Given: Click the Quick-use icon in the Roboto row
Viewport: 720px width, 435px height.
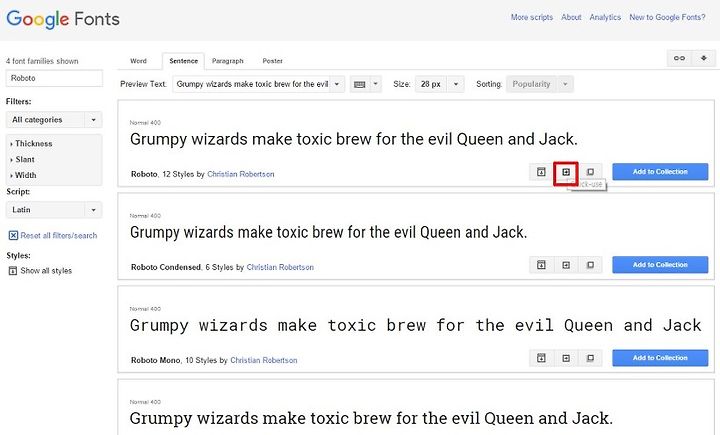Looking at the screenshot, I should tap(566, 172).
